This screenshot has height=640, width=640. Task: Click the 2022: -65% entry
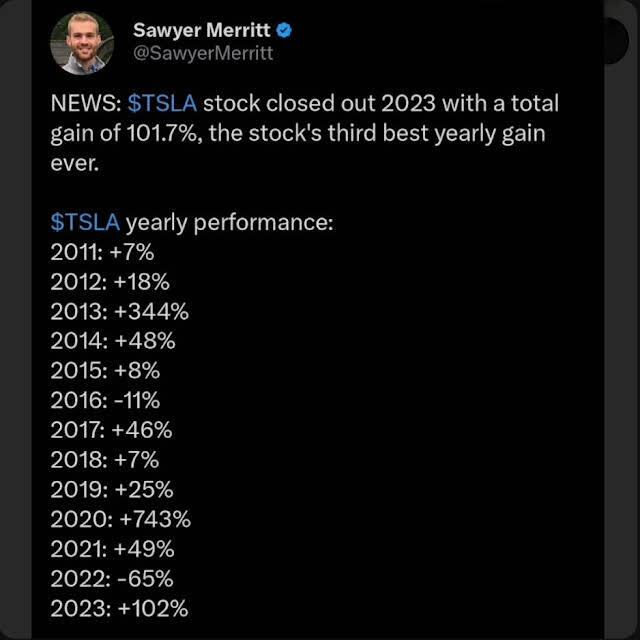[111, 578]
